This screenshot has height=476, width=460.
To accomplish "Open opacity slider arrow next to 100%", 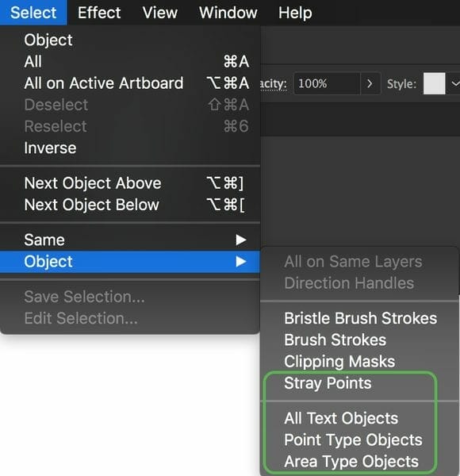I will pos(370,83).
